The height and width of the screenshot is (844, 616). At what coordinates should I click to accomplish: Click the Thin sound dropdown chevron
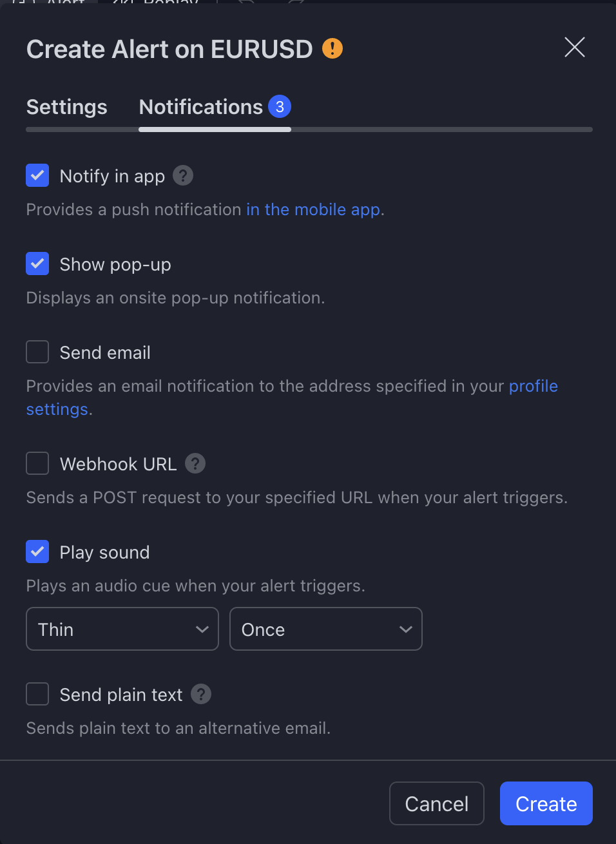click(202, 629)
